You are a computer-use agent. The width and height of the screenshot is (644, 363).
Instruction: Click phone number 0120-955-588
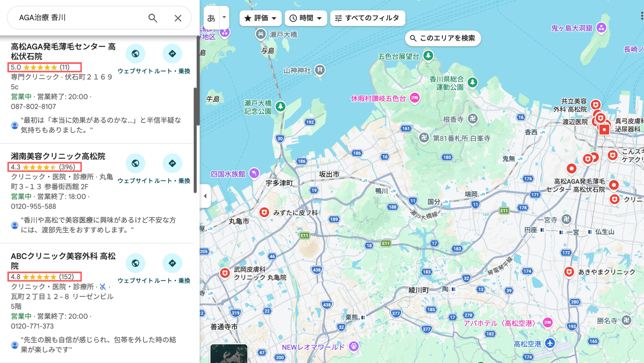33,207
